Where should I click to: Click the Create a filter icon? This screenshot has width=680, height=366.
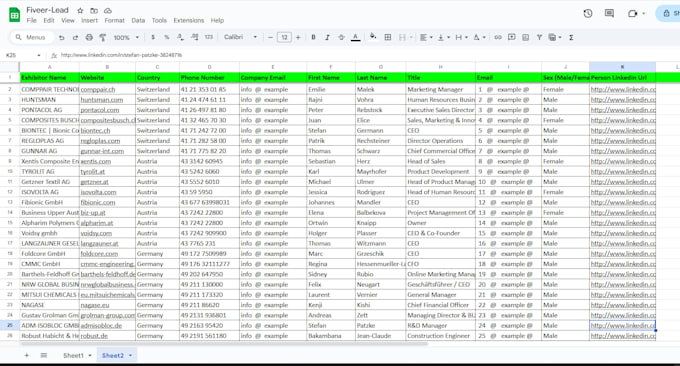tap(539, 38)
